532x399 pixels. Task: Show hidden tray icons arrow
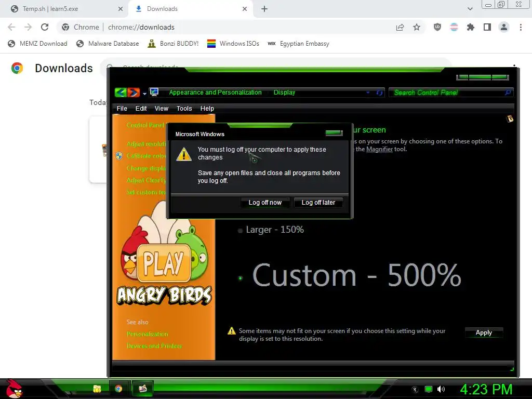[x=415, y=390]
